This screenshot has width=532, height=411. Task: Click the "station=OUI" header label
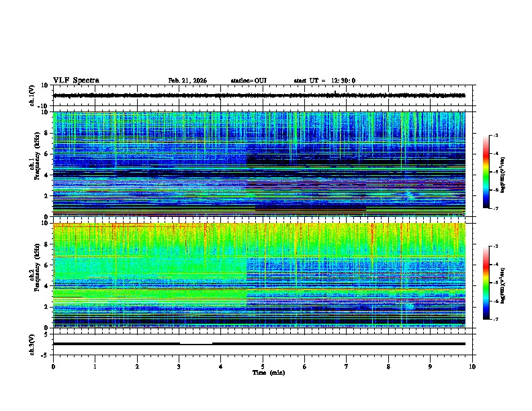pos(249,81)
